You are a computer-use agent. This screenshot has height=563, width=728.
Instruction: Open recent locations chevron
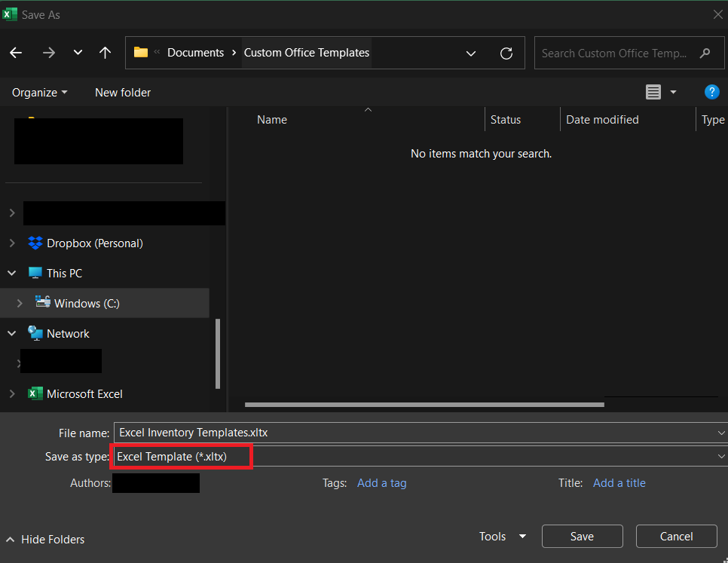78,53
